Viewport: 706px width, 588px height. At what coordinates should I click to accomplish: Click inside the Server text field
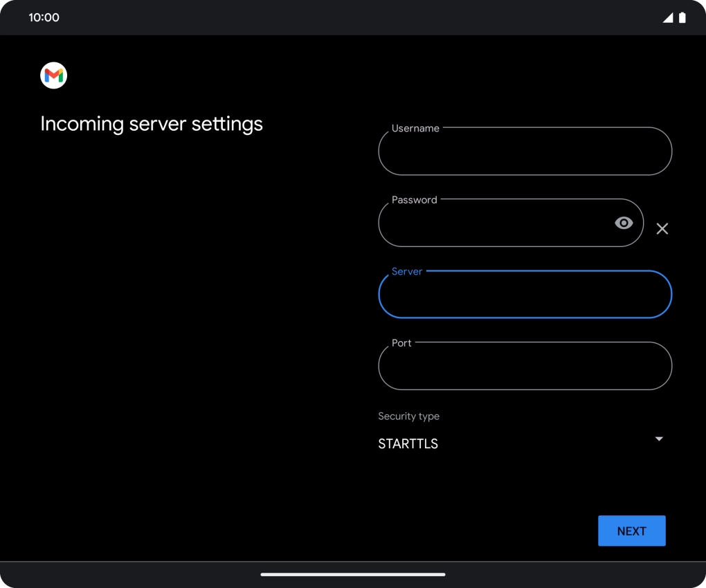525,295
